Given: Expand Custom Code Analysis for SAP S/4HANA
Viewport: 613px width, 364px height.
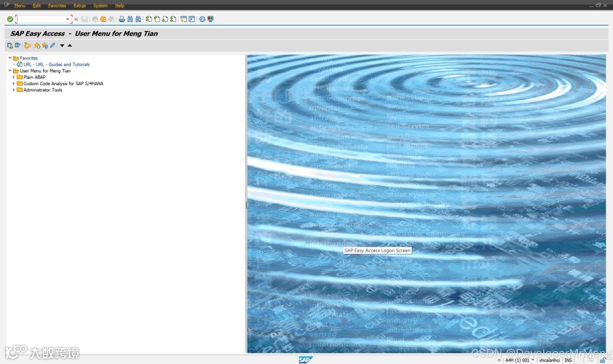Looking at the screenshot, I should coord(14,83).
